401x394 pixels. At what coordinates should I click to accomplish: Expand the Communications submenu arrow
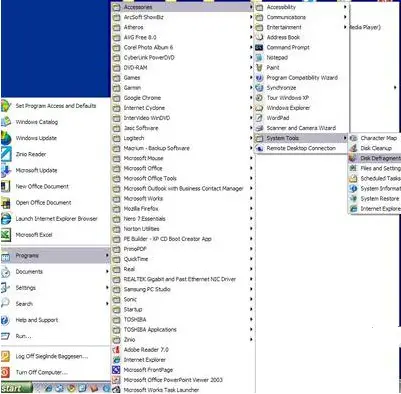point(345,17)
